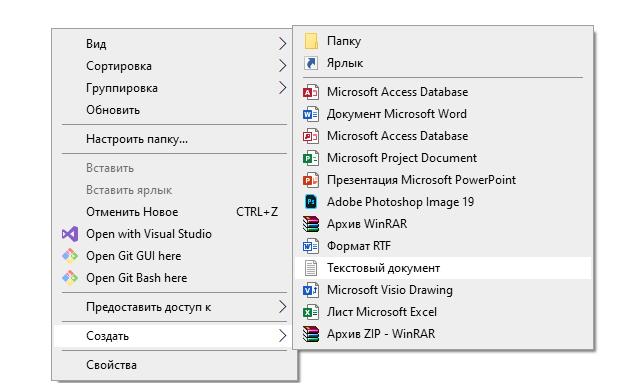Click the blue Visio Drawing icon
Viewport: 631px width, 383px height.
coord(311,290)
